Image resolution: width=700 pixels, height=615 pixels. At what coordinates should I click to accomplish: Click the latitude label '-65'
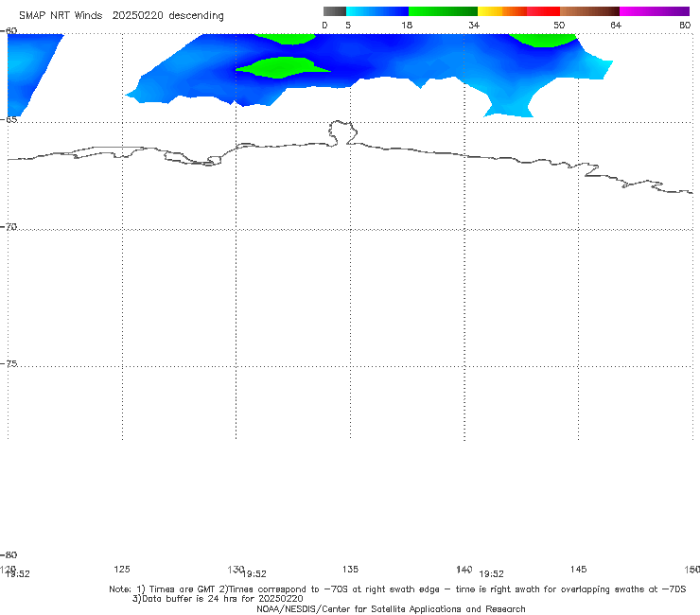pos(9,119)
